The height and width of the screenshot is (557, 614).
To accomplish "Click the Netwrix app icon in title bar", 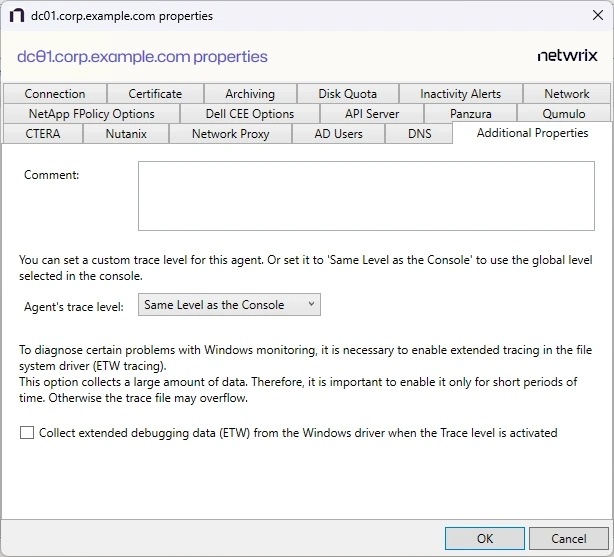I will pyautogui.click(x=17, y=16).
